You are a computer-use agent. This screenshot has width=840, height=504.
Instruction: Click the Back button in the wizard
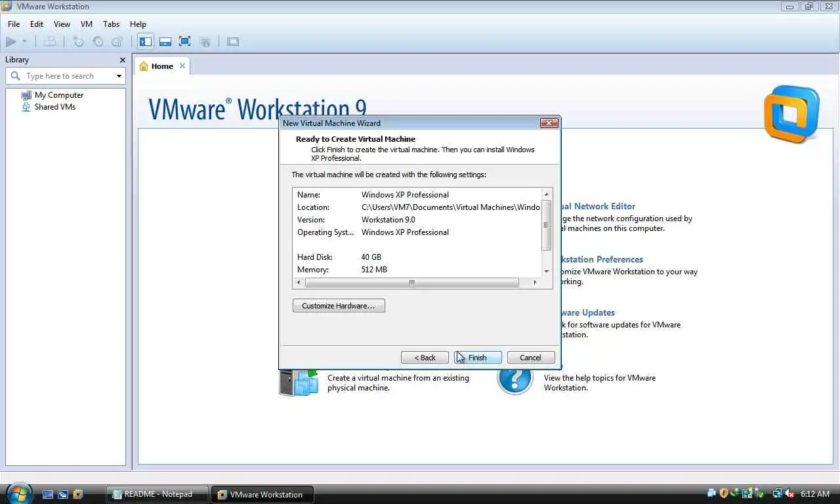(x=425, y=358)
